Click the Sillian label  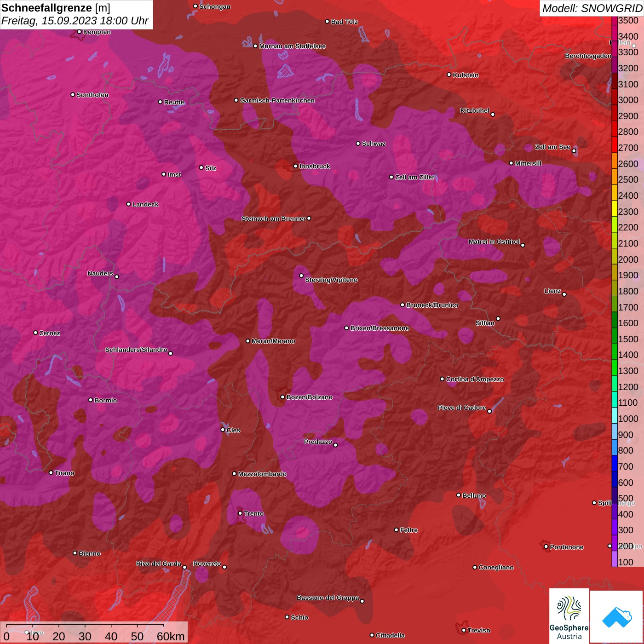tap(485, 323)
